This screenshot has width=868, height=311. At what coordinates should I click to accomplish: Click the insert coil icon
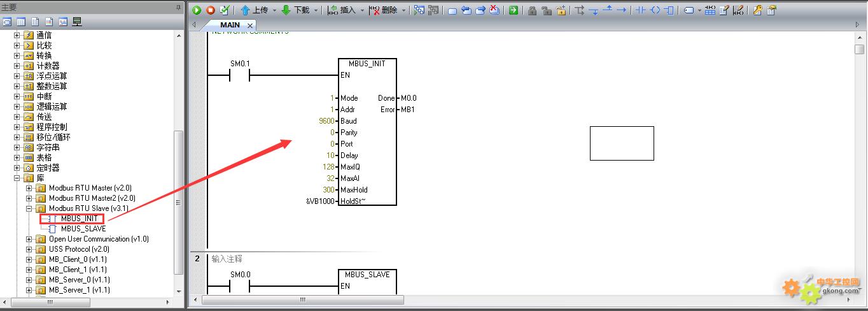tap(655, 10)
